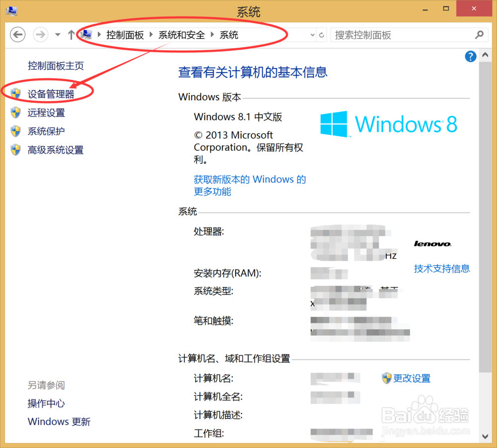The width and height of the screenshot is (497, 448).
Task: Click shield icon beside 高级系统设置
Action: pos(15,150)
